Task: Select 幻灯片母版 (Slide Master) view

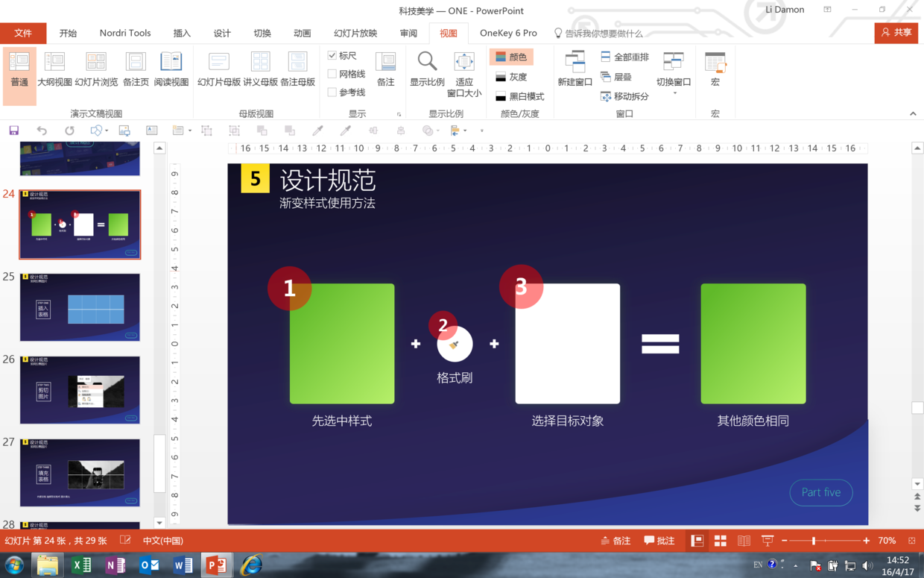Action: click(x=219, y=67)
